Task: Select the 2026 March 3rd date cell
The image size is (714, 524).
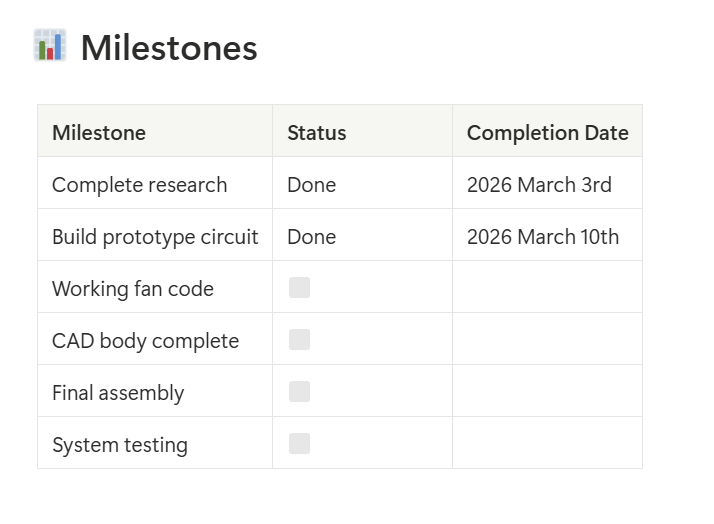Action: pos(539,185)
